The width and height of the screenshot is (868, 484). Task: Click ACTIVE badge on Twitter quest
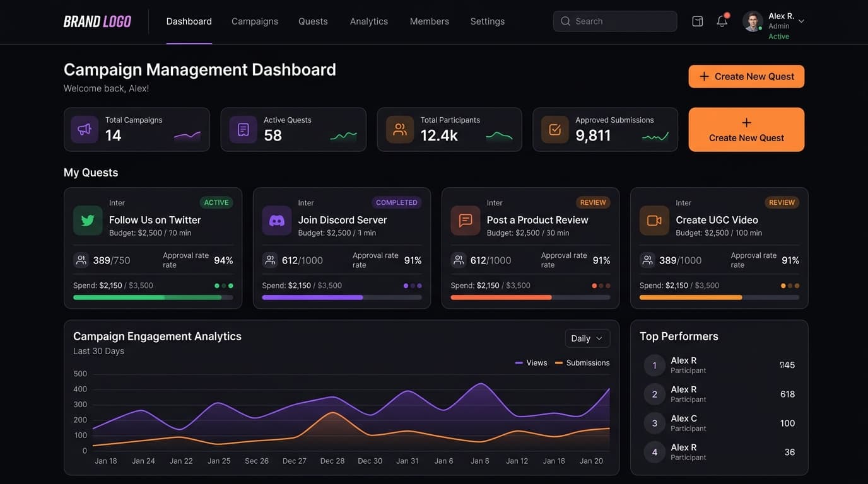[x=216, y=202]
